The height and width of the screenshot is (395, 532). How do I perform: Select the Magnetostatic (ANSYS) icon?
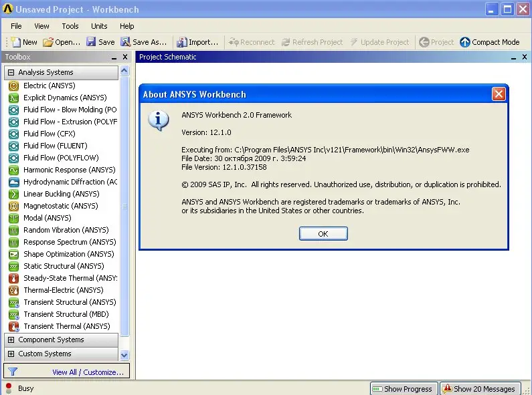13,206
